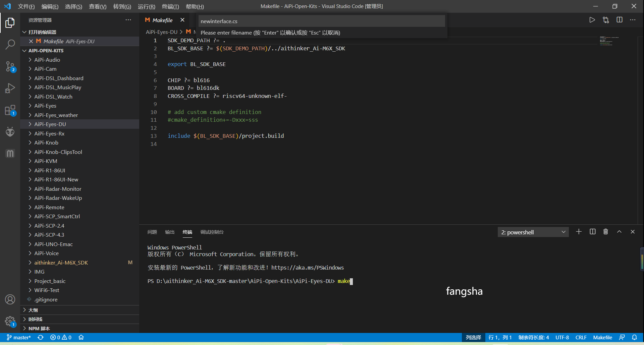Kill terminal with trash icon
This screenshot has width=644, height=345.
(606, 232)
